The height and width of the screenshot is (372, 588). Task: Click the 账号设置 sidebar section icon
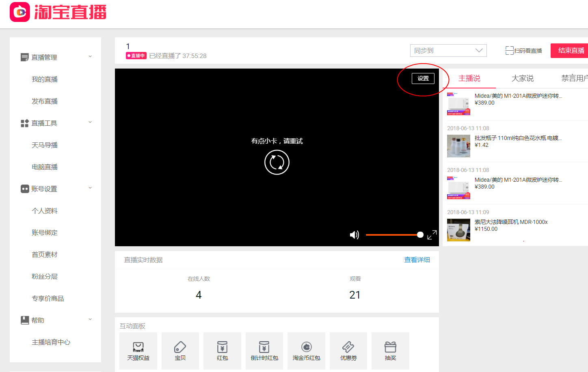[25, 189]
